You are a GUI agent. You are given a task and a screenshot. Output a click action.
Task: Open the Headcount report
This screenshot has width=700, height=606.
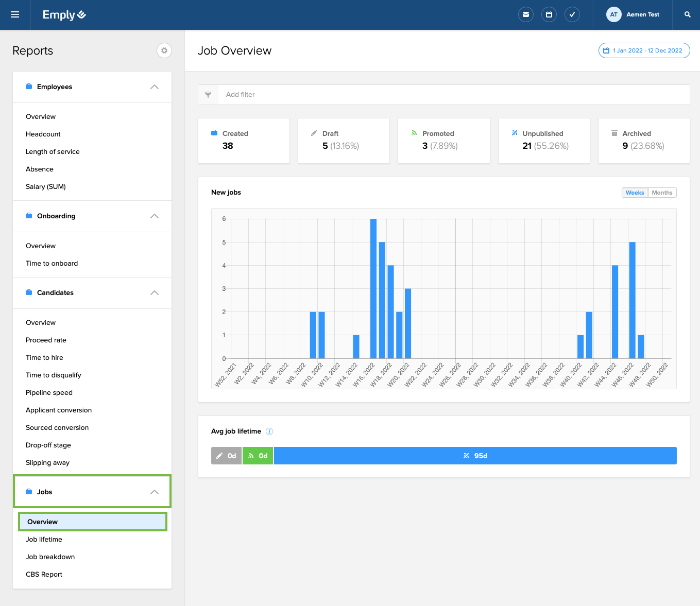click(43, 134)
